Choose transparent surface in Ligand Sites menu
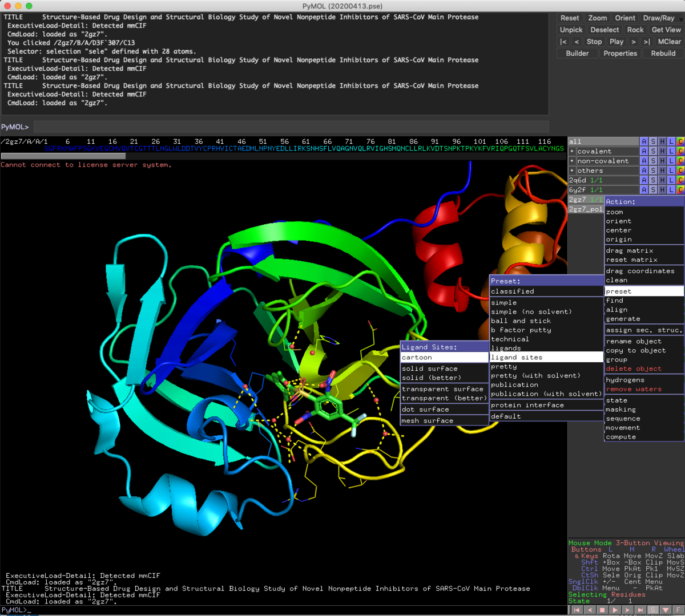The image size is (685, 616). pyautogui.click(x=444, y=389)
